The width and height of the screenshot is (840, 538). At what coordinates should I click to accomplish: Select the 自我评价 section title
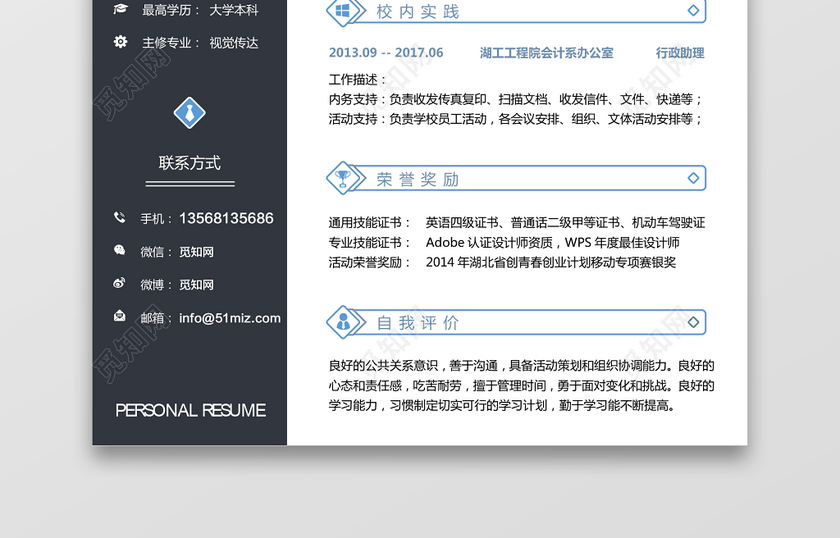418,323
